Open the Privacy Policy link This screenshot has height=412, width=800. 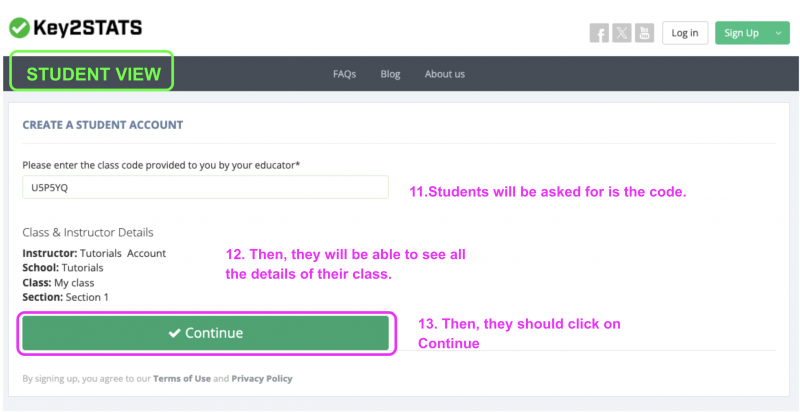pos(262,379)
